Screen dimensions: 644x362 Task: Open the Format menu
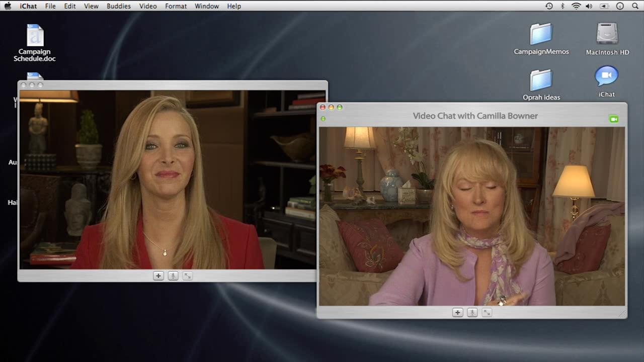tap(176, 6)
